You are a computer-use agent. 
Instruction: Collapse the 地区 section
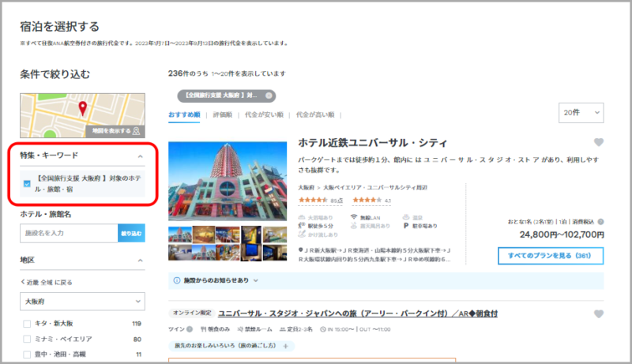141,261
